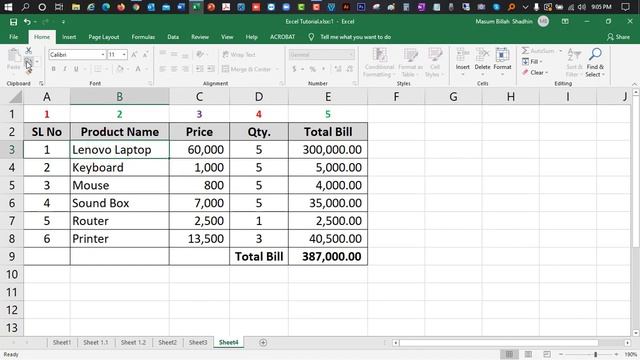The image size is (640, 360).
Task: Switch to the Formulas tab
Action: pos(143,37)
